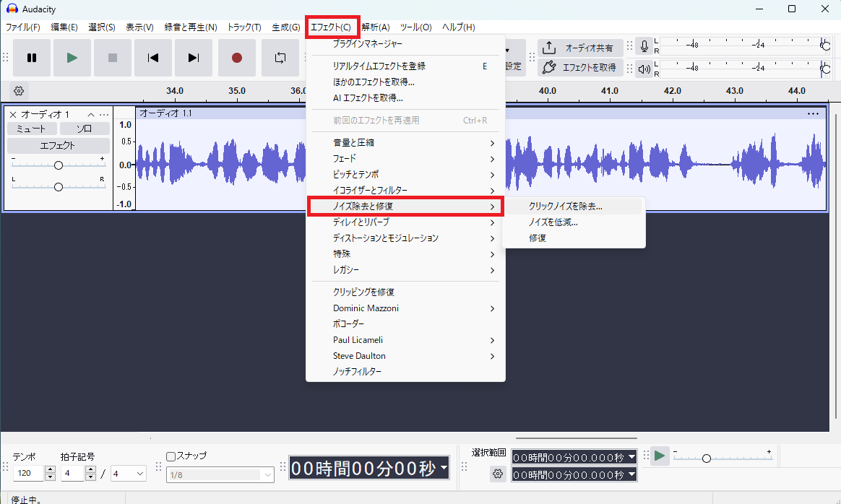
Task: Increase tempo with the up stepper
Action: pyautogui.click(x=51, y=469)
